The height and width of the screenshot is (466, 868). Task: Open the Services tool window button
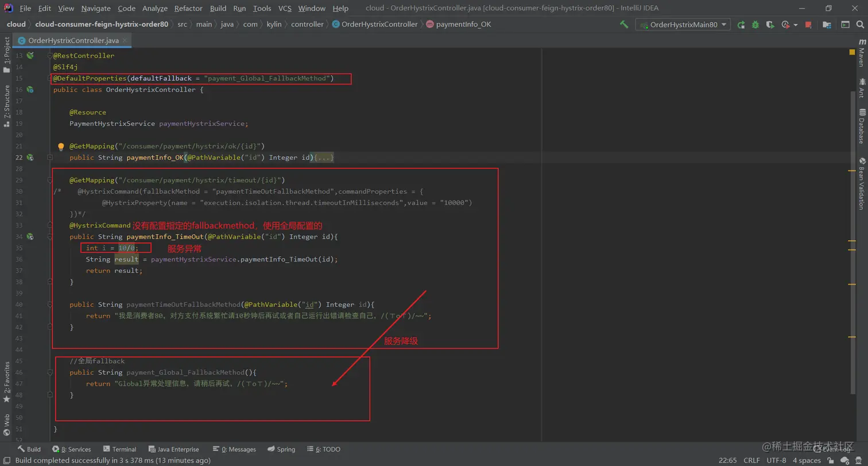(x=72, y=449)
